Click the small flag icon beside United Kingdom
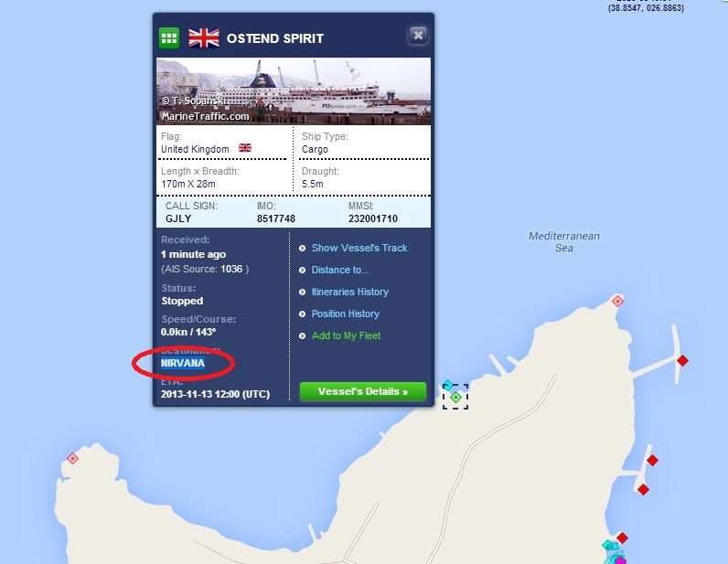The image size is (728, 564). pos(245,148)
